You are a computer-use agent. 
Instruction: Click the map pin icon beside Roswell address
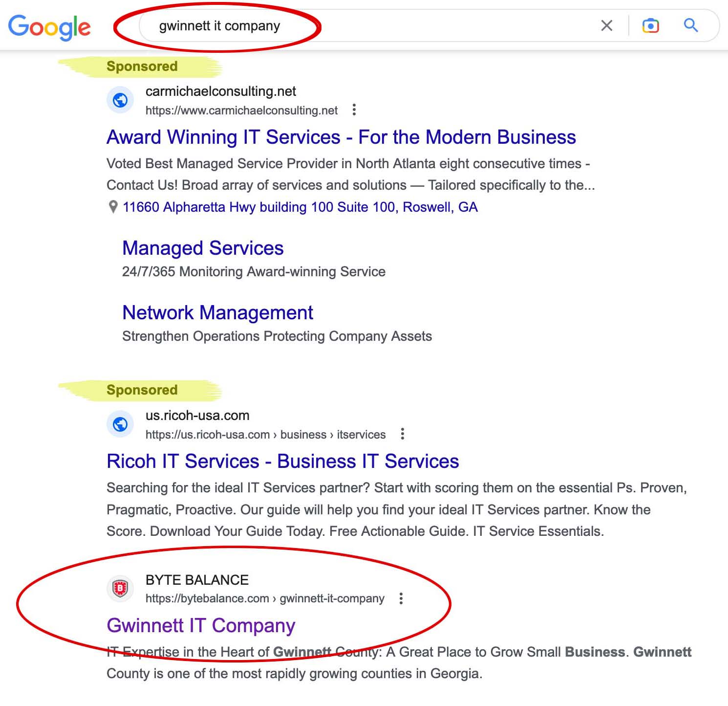[113, 207]
